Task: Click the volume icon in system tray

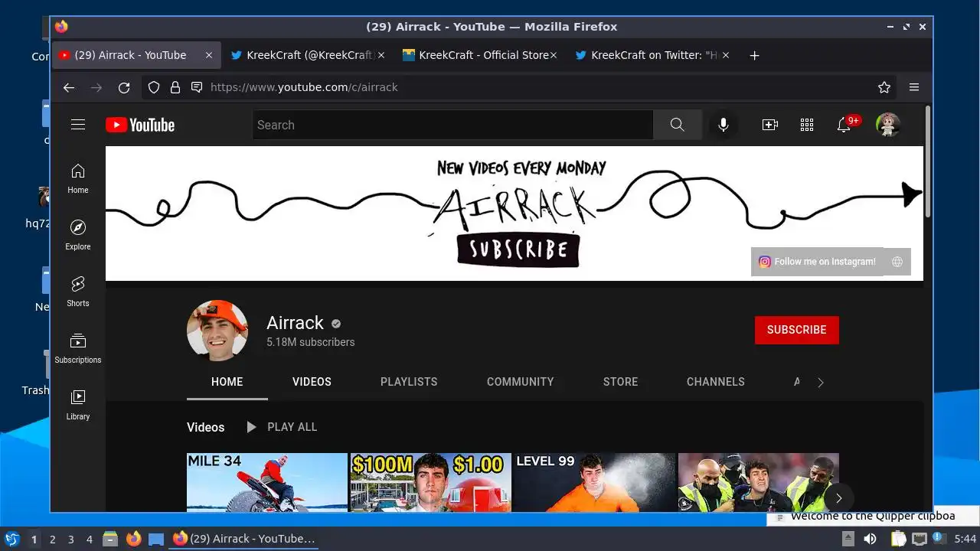Action: coord(870,539)
